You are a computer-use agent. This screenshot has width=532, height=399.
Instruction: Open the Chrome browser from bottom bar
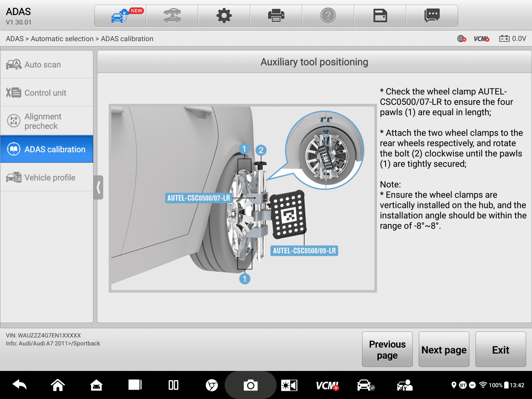(x=212, y=384)
